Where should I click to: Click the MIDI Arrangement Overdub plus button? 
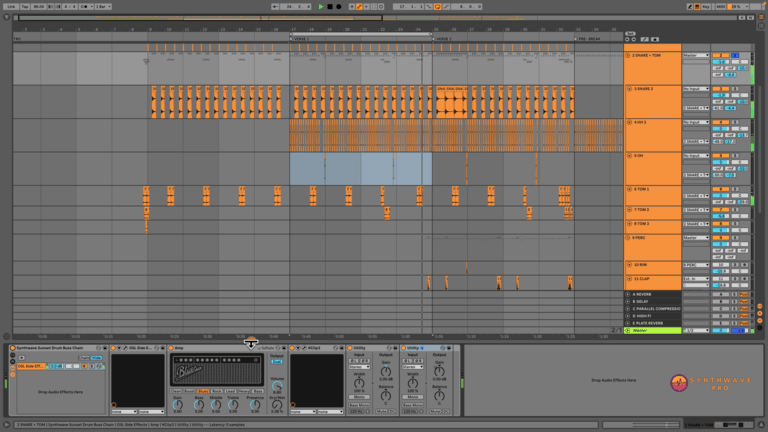pos(352,7)
